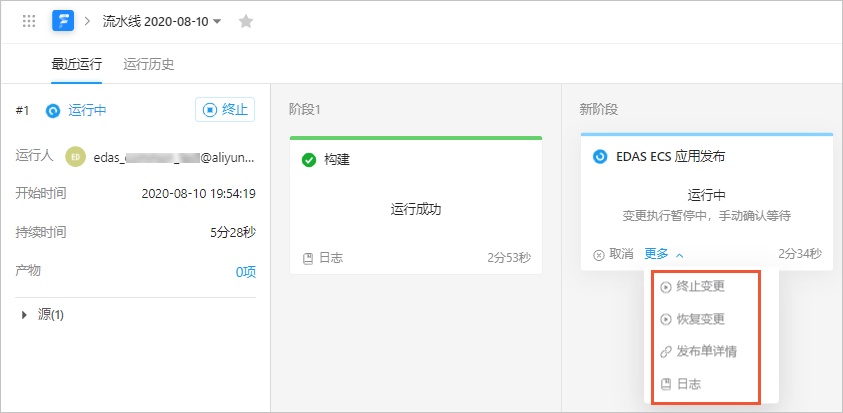Image resolution: width=843 pixels, height=413 pixels.
Task: Open the app grid launcher icon
Action: (29, 22)
